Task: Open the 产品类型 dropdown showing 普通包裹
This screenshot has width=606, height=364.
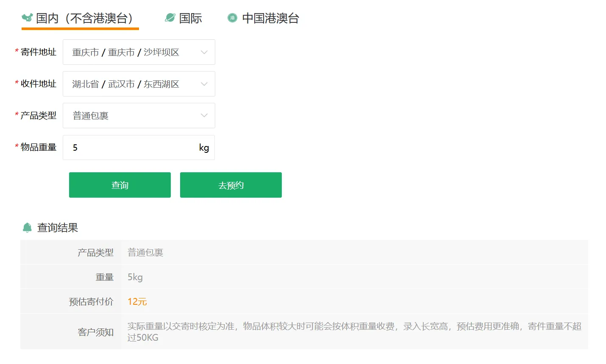Action: (139, 116)
